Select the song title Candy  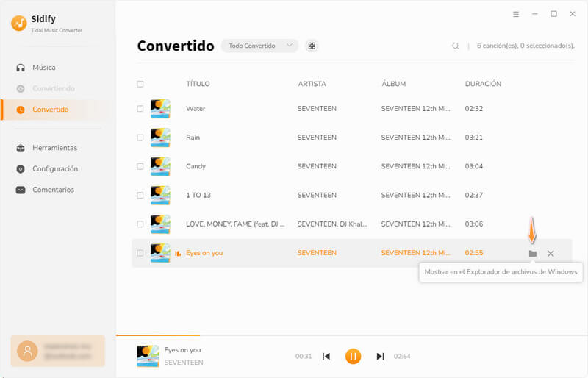(x=196, y=166)
